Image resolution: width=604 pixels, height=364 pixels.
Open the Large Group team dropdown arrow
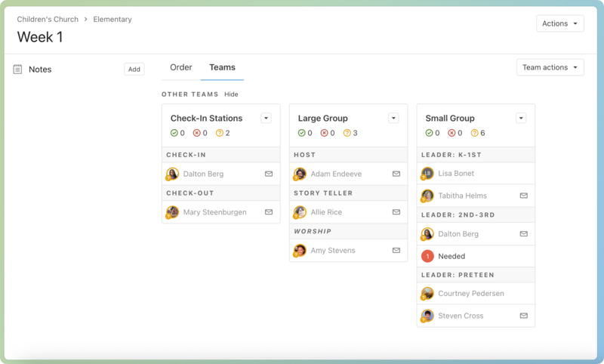393,118
